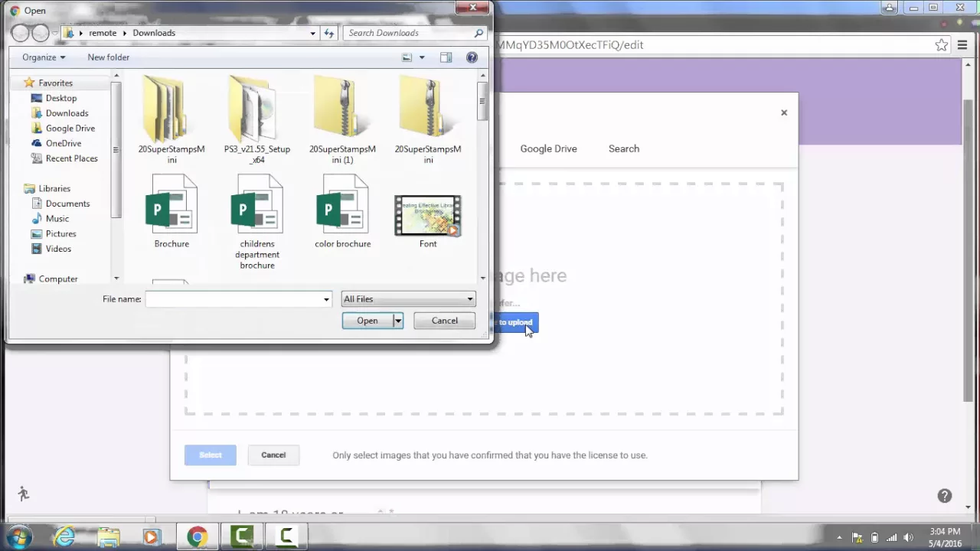Select Music library
The image size is (980, 551).
click(x=57, y=219)
